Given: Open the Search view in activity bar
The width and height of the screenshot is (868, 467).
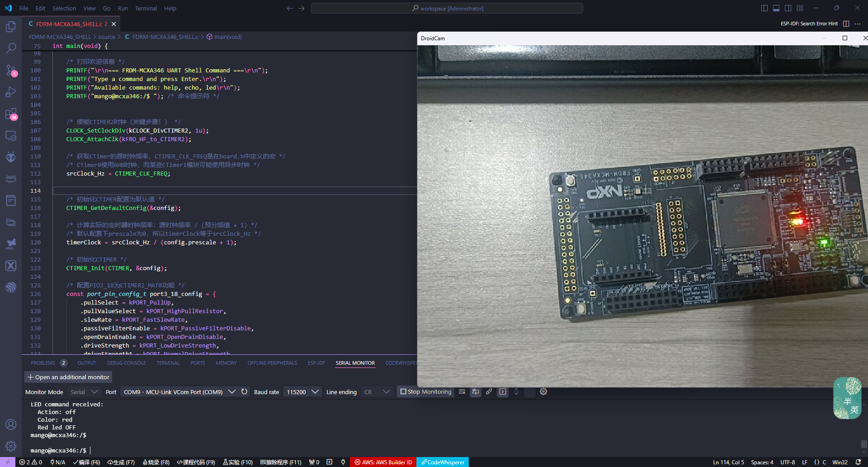Looking at the screenshot, I should point(11,48).
